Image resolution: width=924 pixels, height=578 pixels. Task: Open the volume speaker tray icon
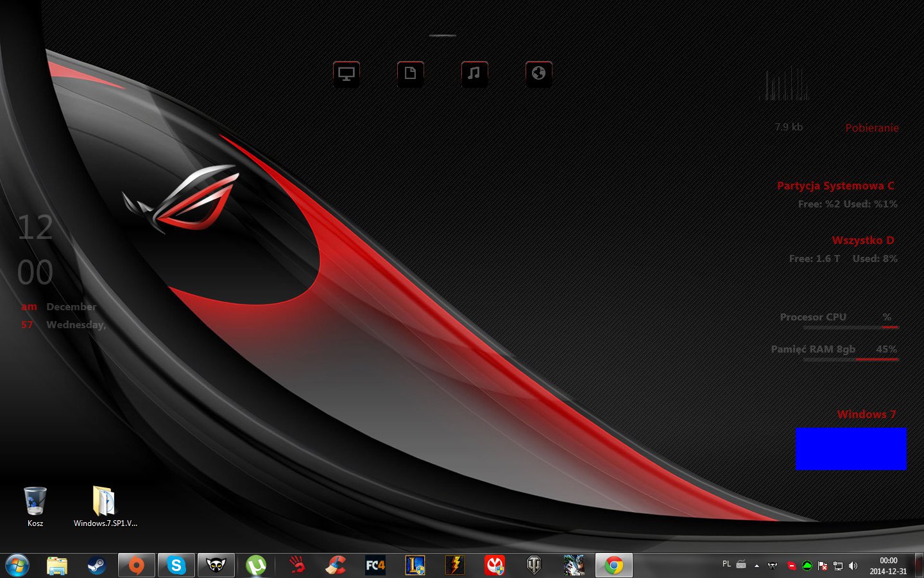point(853,566)
